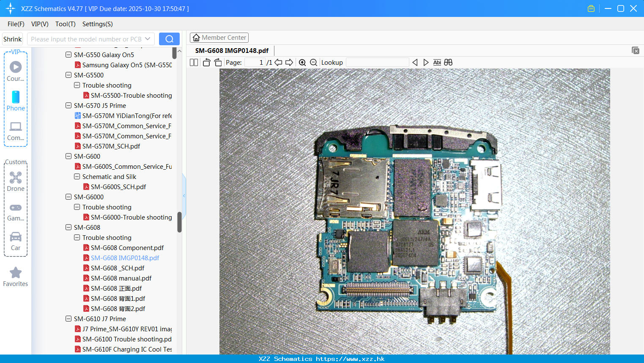Click the close-all-tabs icon at right

(x=635, y=50)
